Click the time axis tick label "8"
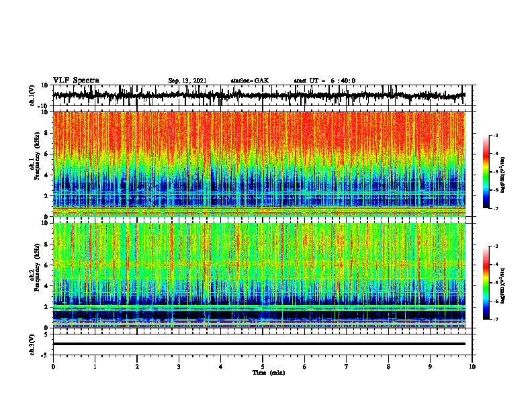 pos(388,367)
